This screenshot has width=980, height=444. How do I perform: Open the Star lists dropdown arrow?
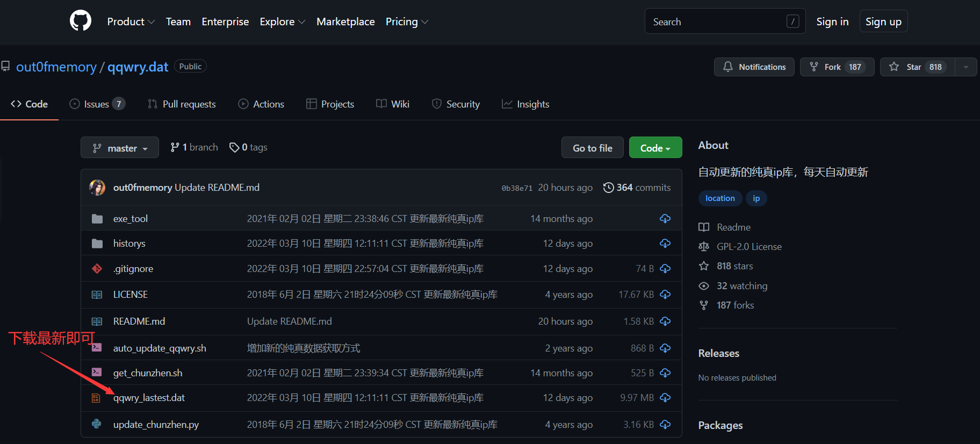966,67
